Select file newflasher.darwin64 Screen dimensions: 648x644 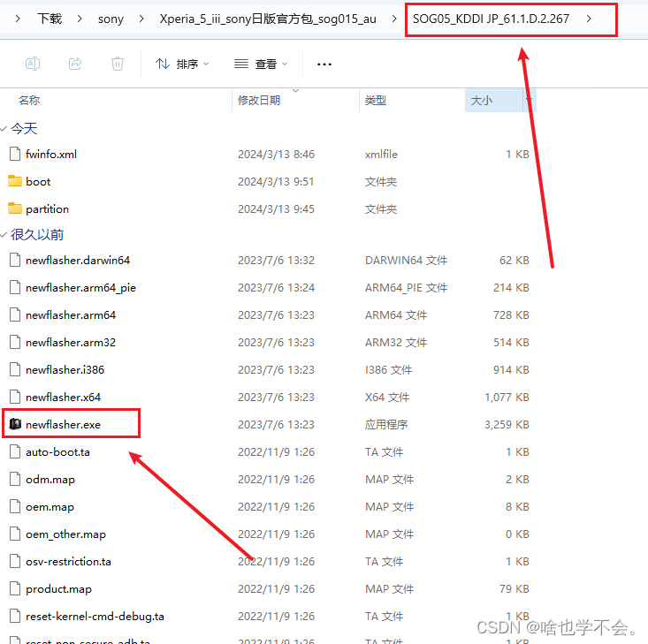[x=78, y=261]
